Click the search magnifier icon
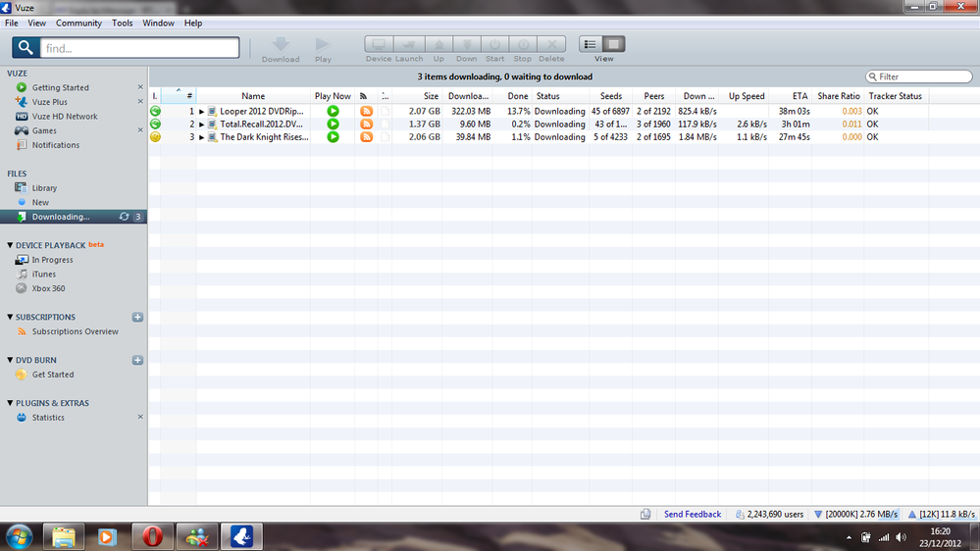Screen dimensions: 980x551 [x=26, y=47]
